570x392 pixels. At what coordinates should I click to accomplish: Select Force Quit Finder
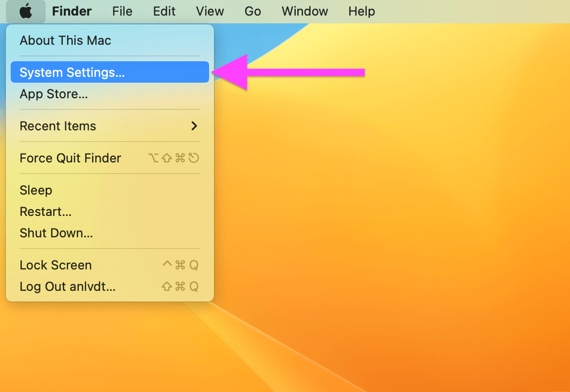[x=70, y=158]
